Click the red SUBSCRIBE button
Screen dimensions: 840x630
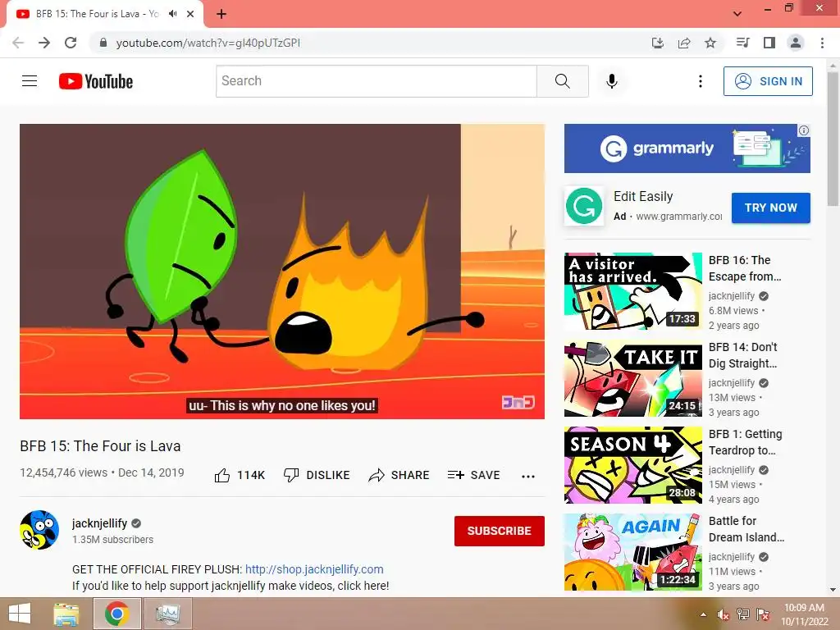tap(500, 531)
